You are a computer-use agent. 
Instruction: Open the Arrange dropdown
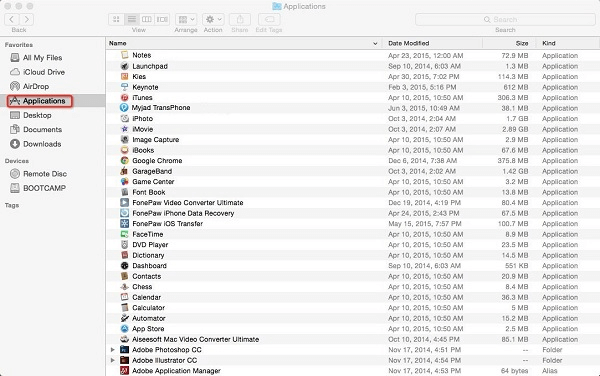click(186, 19)
